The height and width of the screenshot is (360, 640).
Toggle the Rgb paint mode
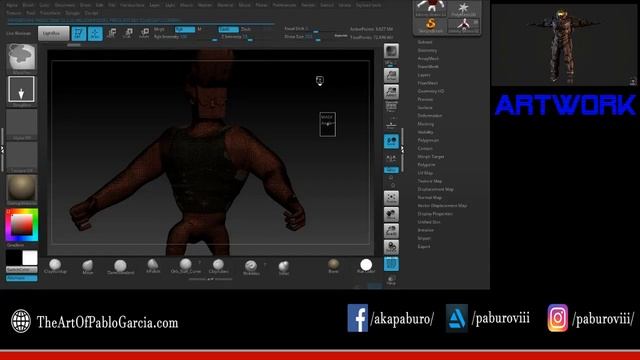tap(185, 29)
